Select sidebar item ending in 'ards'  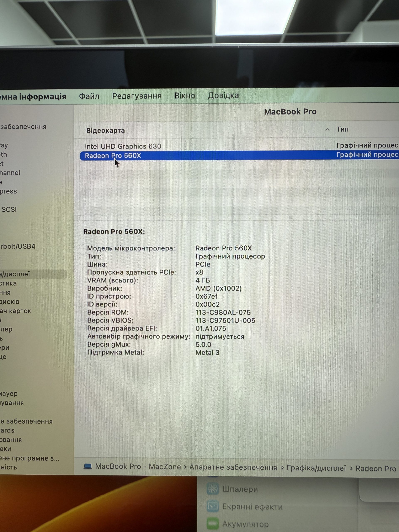(7, 430)
